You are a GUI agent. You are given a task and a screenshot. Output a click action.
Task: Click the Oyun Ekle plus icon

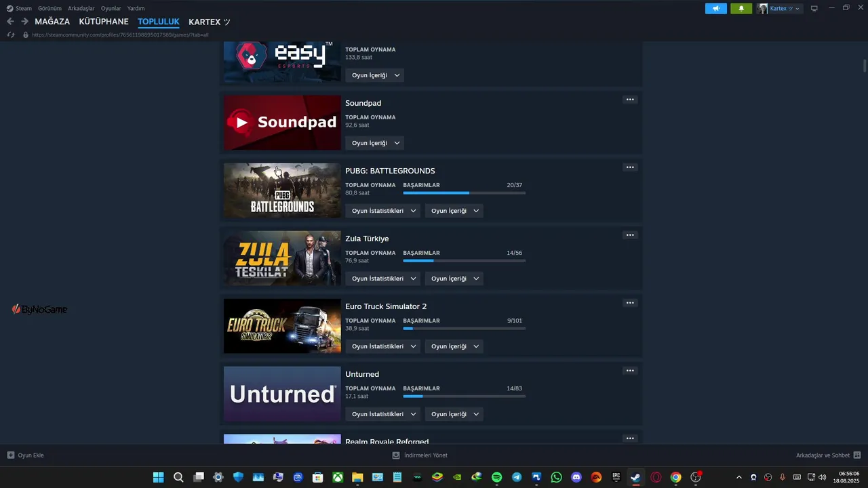(10, 455)
